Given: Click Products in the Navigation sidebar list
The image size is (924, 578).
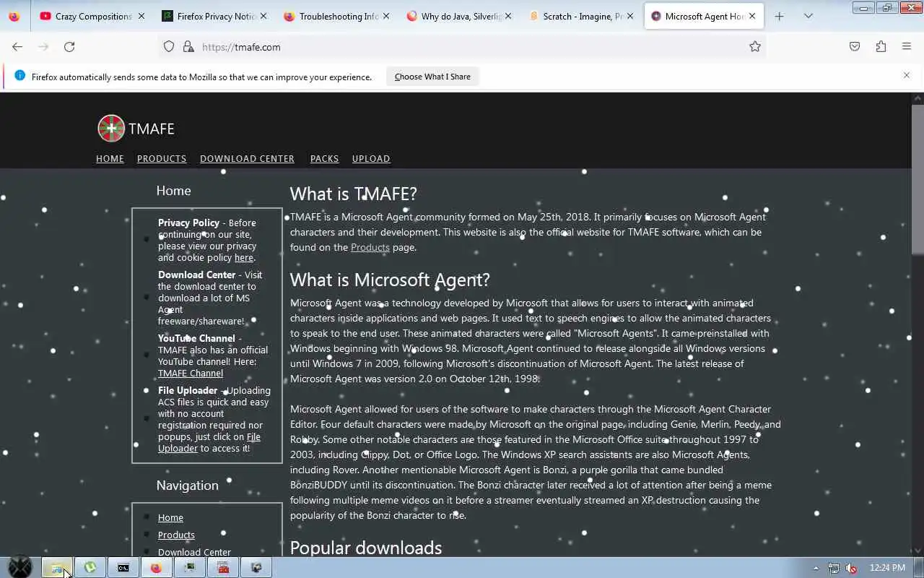Looking at the screenshot, I should [176, 535].
